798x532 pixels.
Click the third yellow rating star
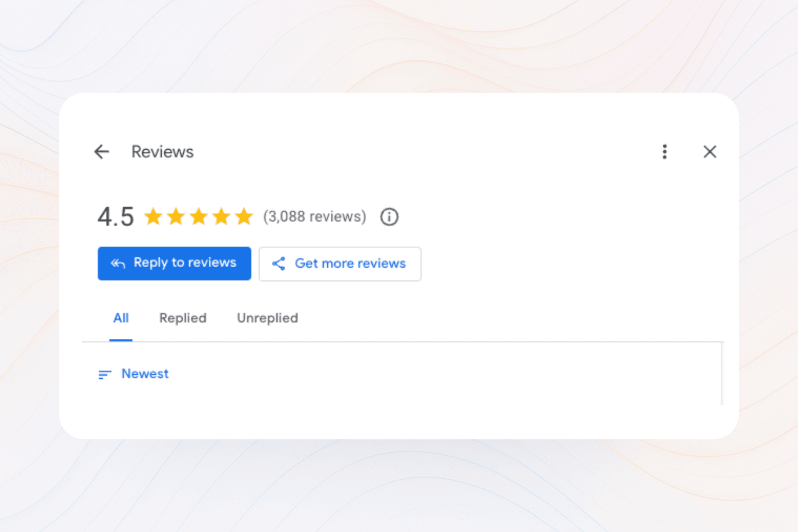[198, 216]
